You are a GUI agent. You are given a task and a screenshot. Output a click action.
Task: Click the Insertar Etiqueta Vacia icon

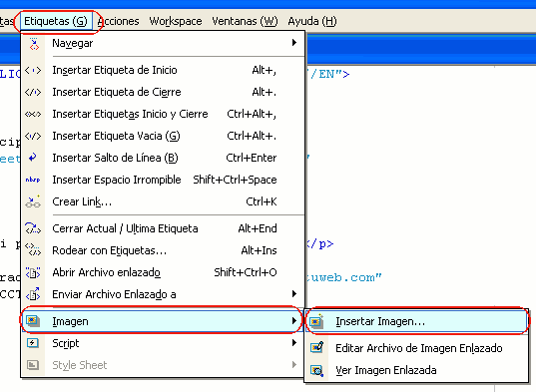pos(33,136)
